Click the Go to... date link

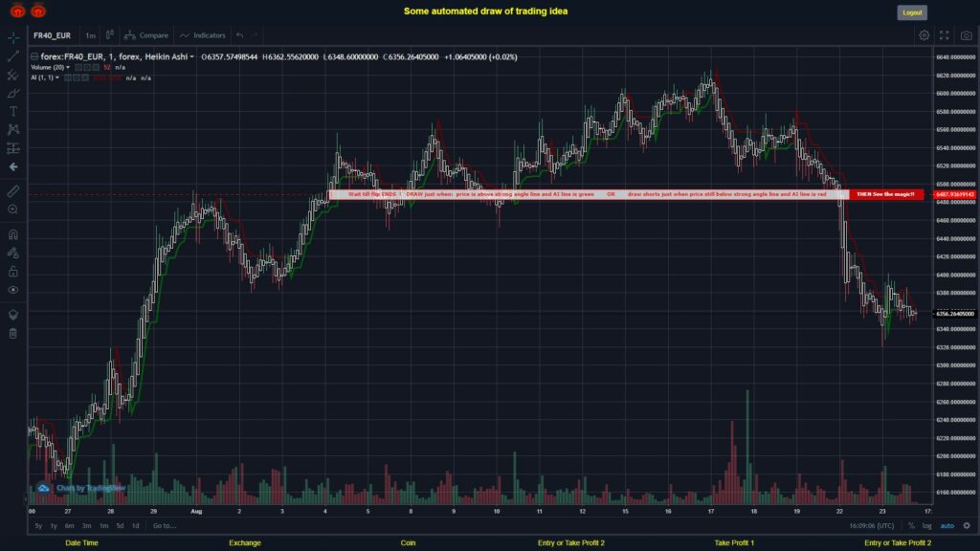click(165, 526)
